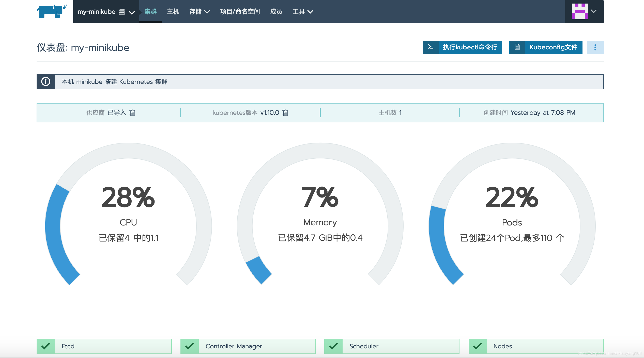Click the cluster info circular icon
This screenshot has width=644, height=358.
click(x=45, y=82)
